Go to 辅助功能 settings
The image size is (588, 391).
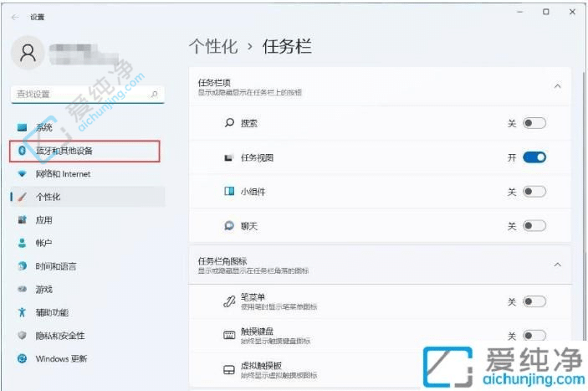88,312
